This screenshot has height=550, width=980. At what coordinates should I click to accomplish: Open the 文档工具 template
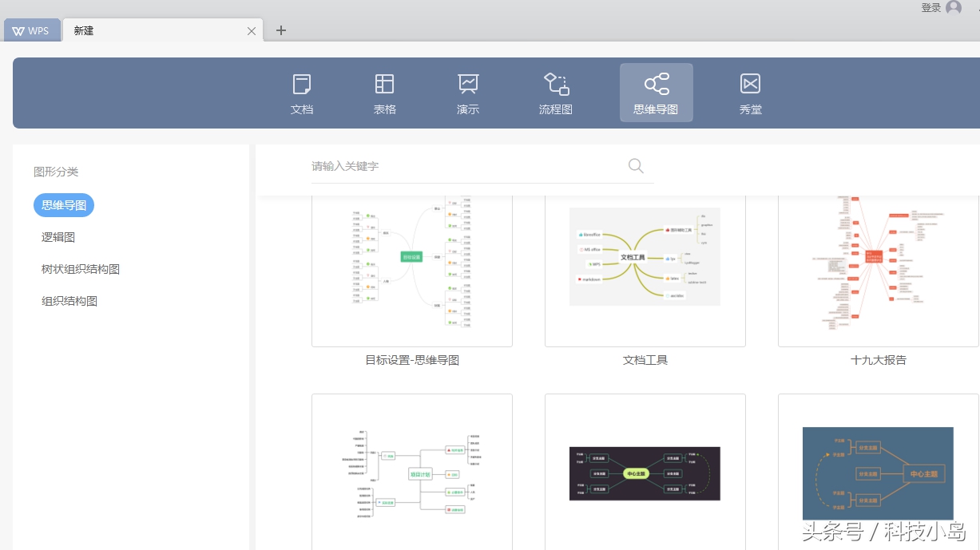644,263
